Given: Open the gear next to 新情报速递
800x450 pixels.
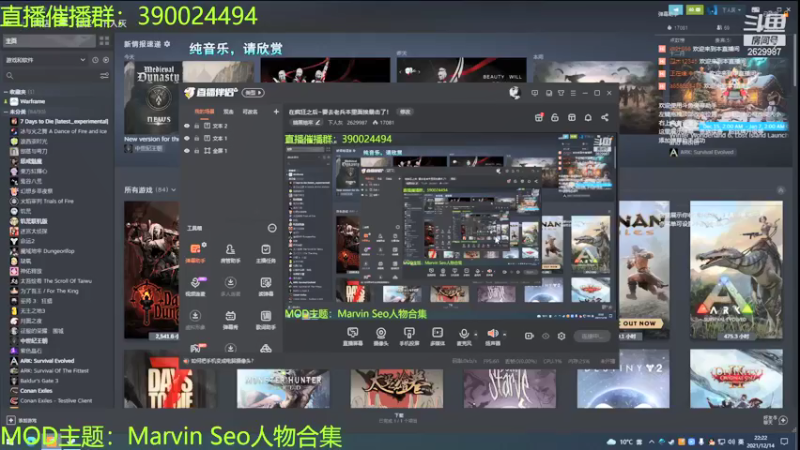Looking at the screenshot, I should tap(167, 44).
